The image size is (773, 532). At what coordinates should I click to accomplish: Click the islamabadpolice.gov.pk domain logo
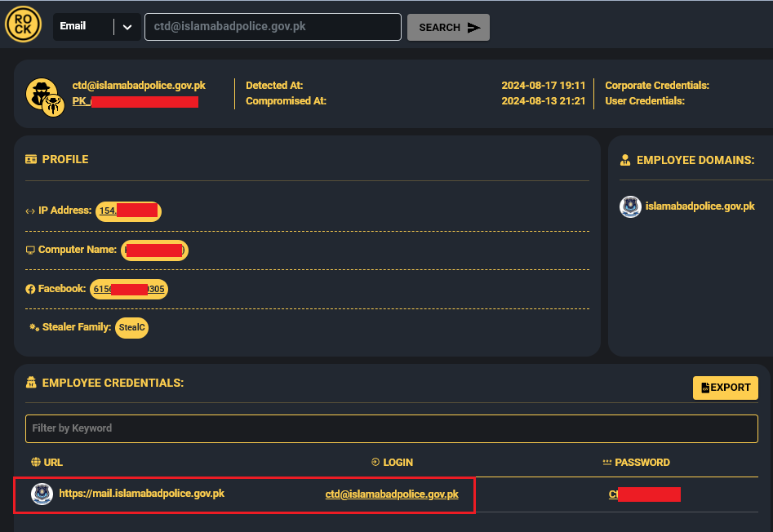point(630,206)
